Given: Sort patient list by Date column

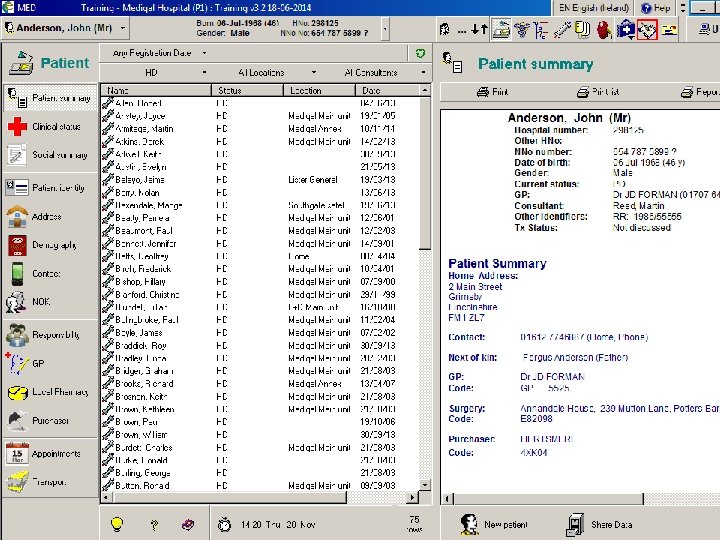Looking at the screenshot, I should 388,90.
